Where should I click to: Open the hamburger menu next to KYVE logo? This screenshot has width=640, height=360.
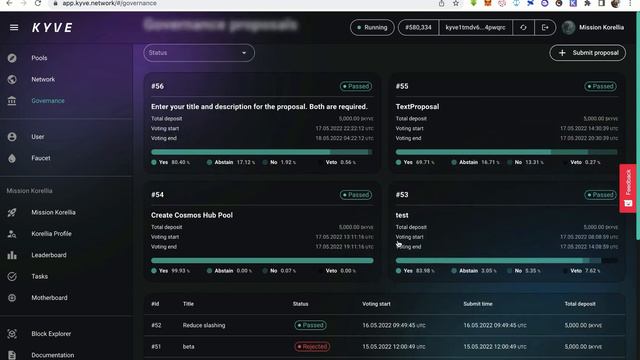point(14,27)
